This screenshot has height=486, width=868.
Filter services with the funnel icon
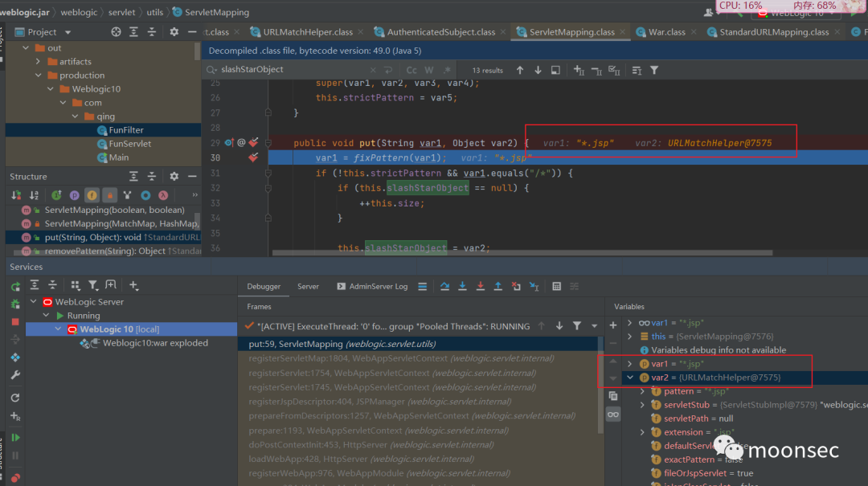tap(93, 285)
